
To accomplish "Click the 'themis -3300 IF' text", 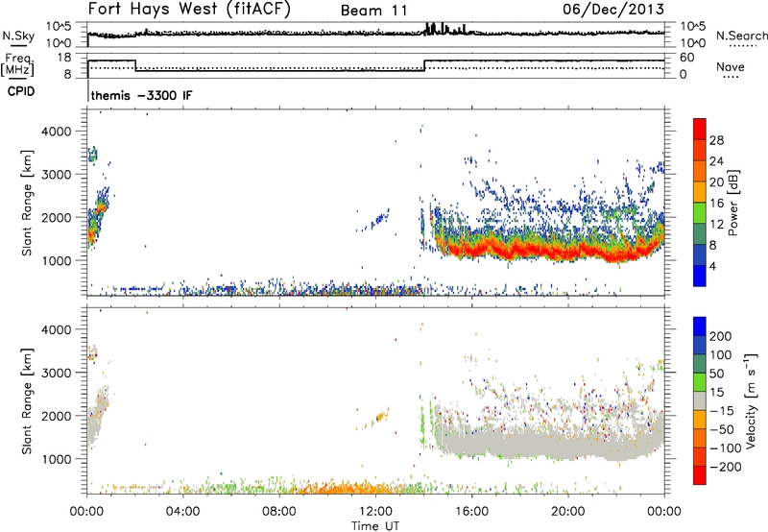I will tap(141, 95).
